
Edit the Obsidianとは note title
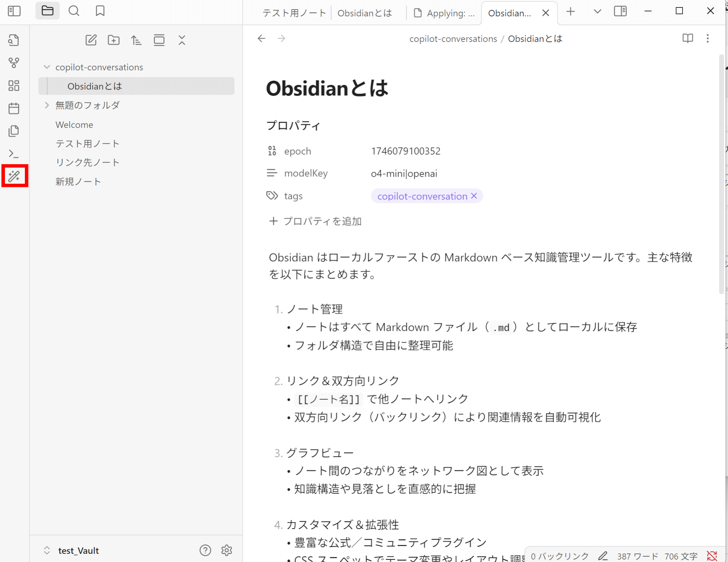[x=327, y=88]
